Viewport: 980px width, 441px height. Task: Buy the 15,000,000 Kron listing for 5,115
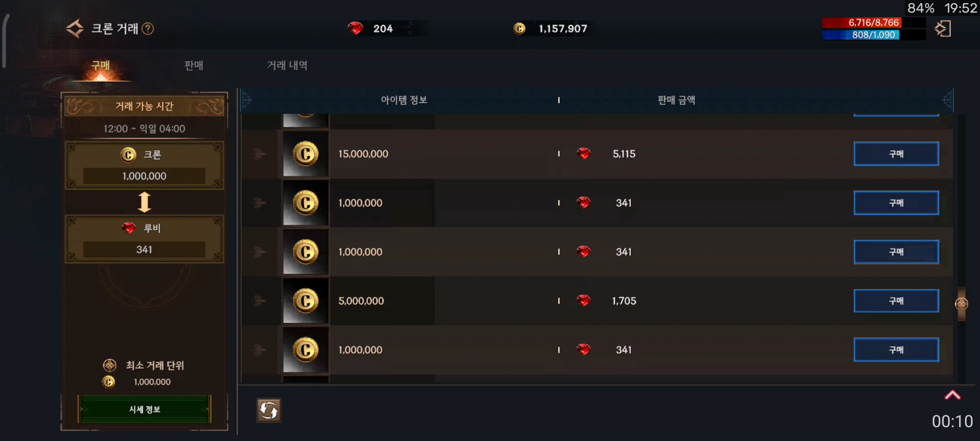click(x=896, y=154)
